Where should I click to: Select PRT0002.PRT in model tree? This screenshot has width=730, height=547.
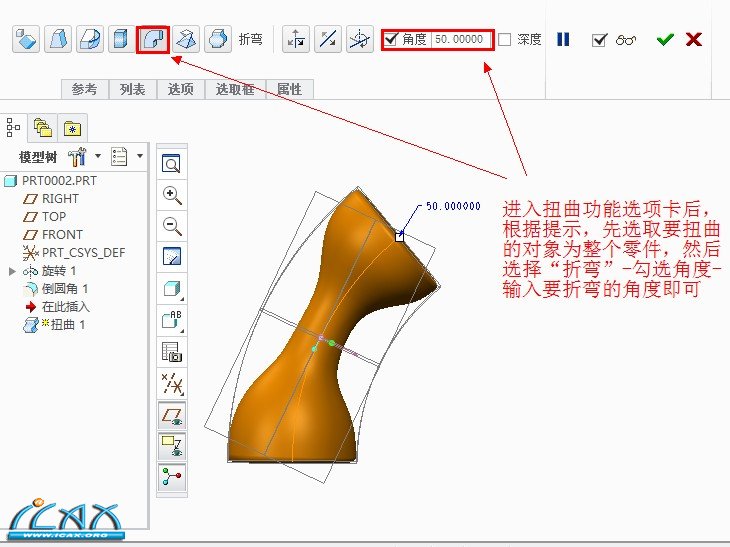tap(50, 181)
